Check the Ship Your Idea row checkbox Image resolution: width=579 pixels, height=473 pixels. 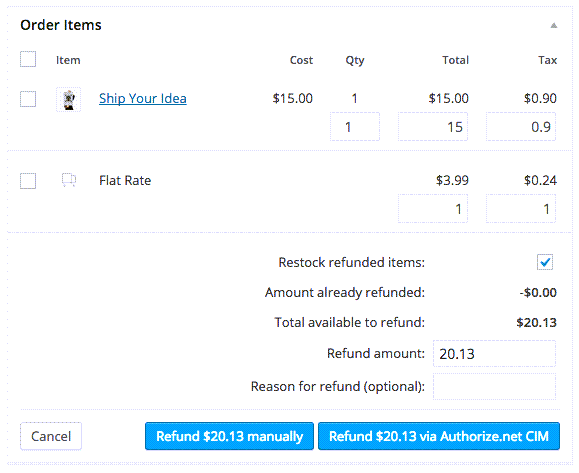[x=28, y=99]
